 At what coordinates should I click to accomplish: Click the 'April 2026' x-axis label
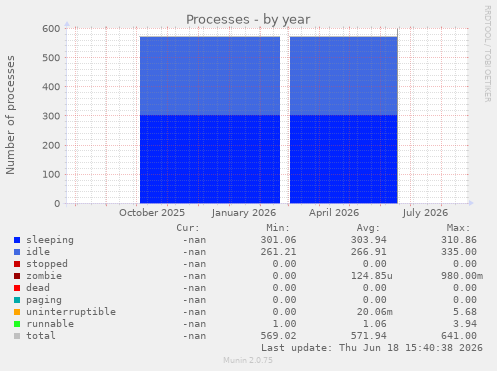[x=334, y=213]
